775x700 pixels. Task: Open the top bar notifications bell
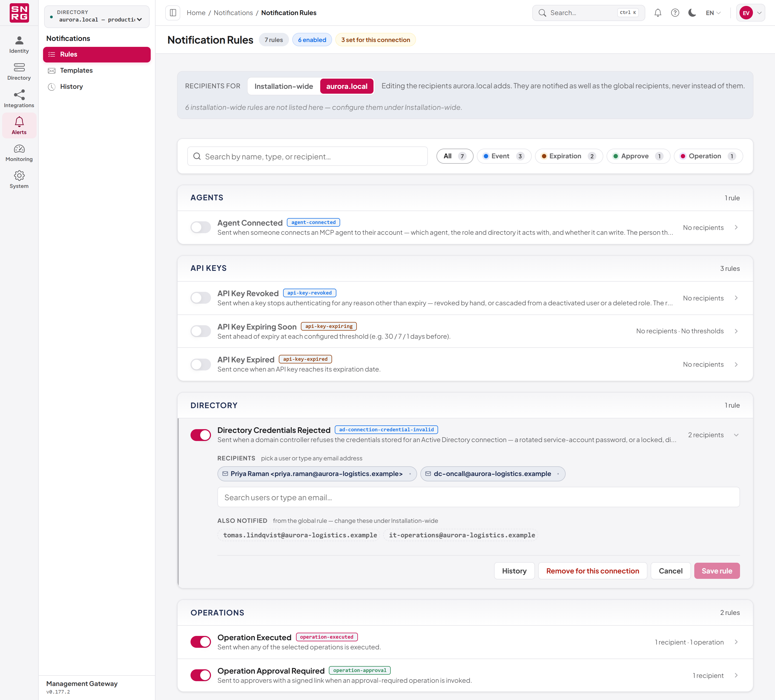click(x=658, y=13)
